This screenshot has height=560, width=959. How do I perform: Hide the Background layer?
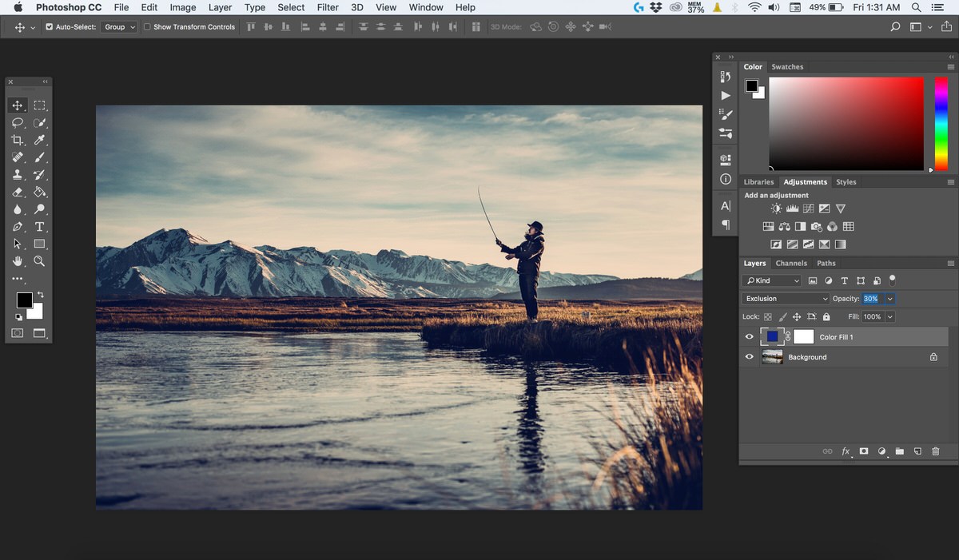click(x=749, y=357)
